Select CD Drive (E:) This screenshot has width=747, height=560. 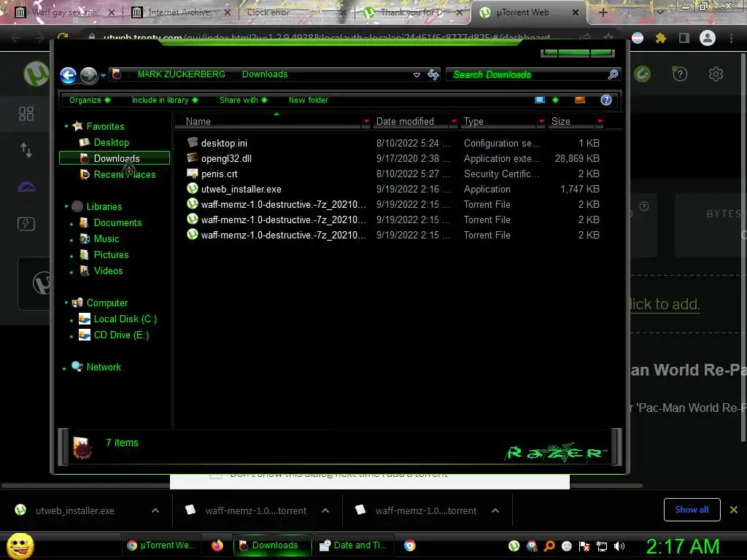(121, 335)
